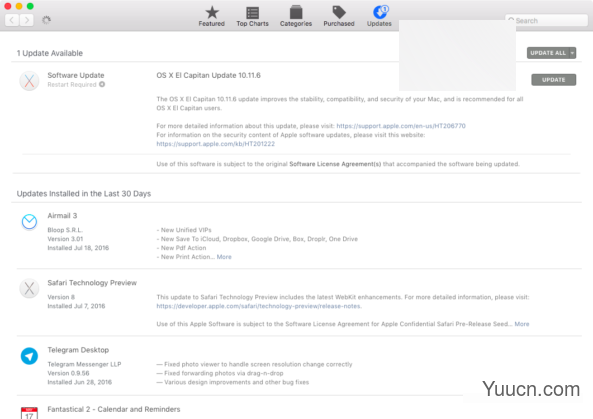Expand Airmail 3 notes with More
The image size is (593, 419).
[x=224, y=257]
